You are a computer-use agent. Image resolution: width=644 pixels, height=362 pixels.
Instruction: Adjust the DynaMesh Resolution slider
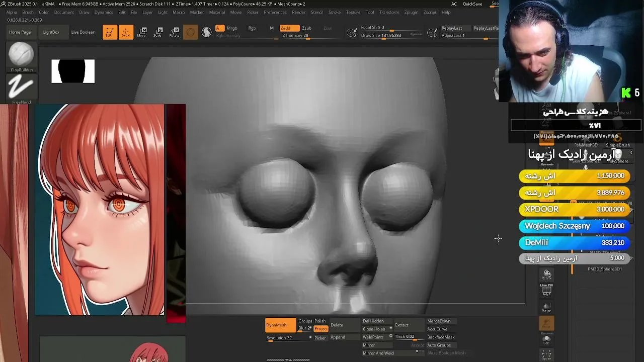(x=287, y=338)
